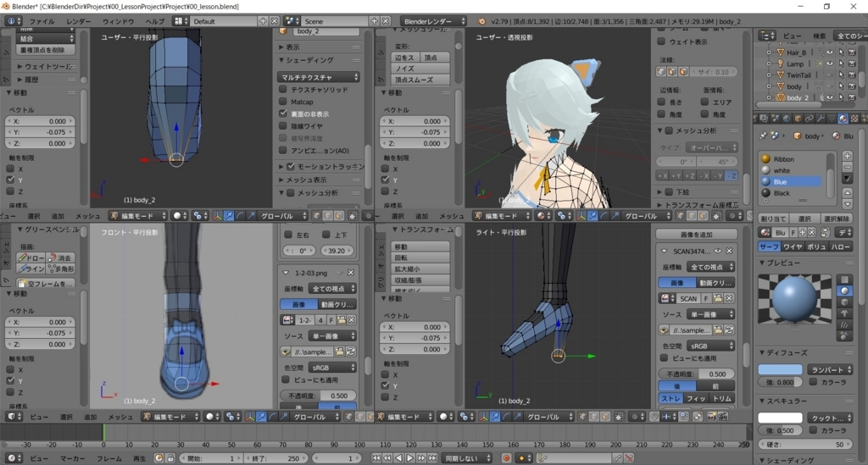868x465 pixels.
Task: Open the Render menu
Action: [79, 21]
